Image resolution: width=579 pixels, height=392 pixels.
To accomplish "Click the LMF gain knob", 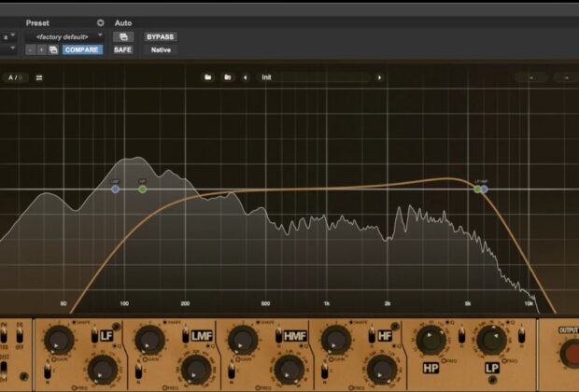I will [x=149, y=340].
